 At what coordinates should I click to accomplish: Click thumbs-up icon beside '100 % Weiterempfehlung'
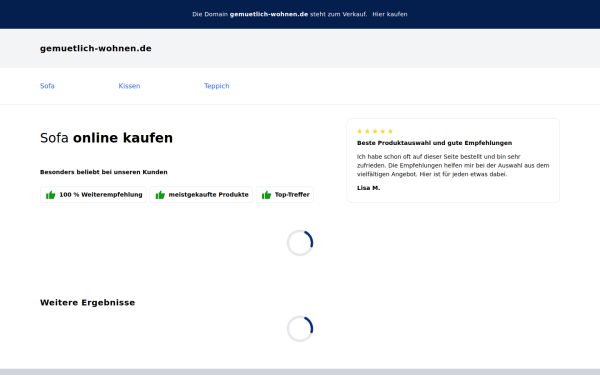point(51,195)
